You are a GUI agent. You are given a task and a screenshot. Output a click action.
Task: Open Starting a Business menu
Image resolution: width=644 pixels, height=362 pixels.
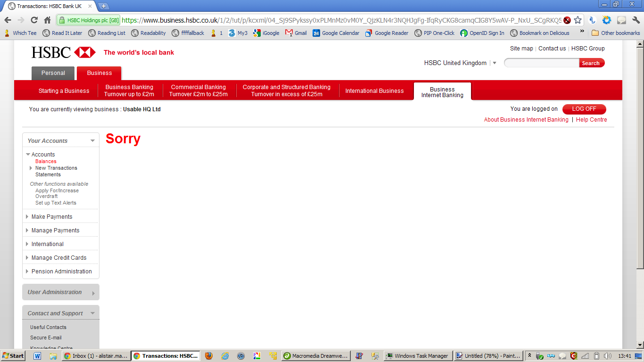tap(64, 91)
